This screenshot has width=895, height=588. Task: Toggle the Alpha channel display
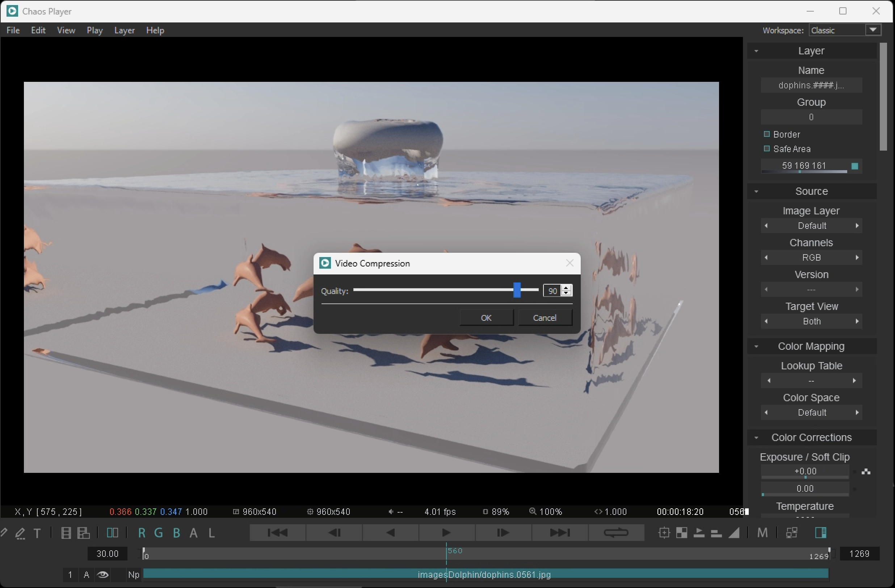(194, 533)
